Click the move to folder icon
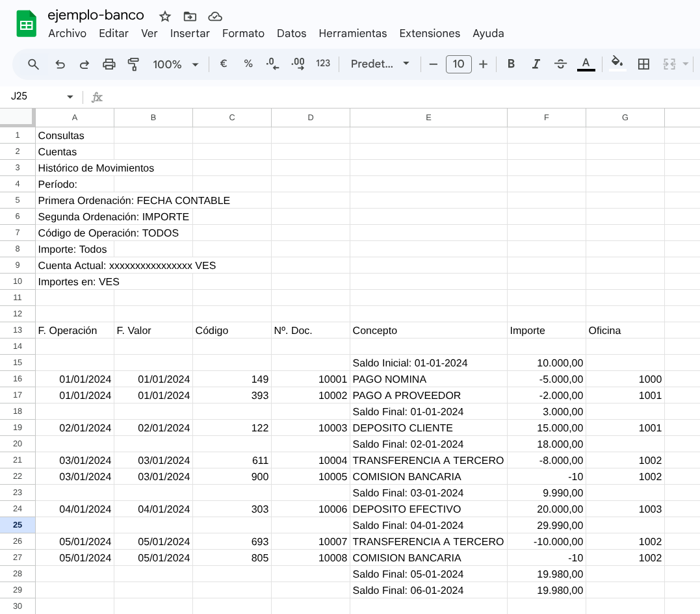Image resolution: width=700 pixels, height=614 pixels. point(190,16)
